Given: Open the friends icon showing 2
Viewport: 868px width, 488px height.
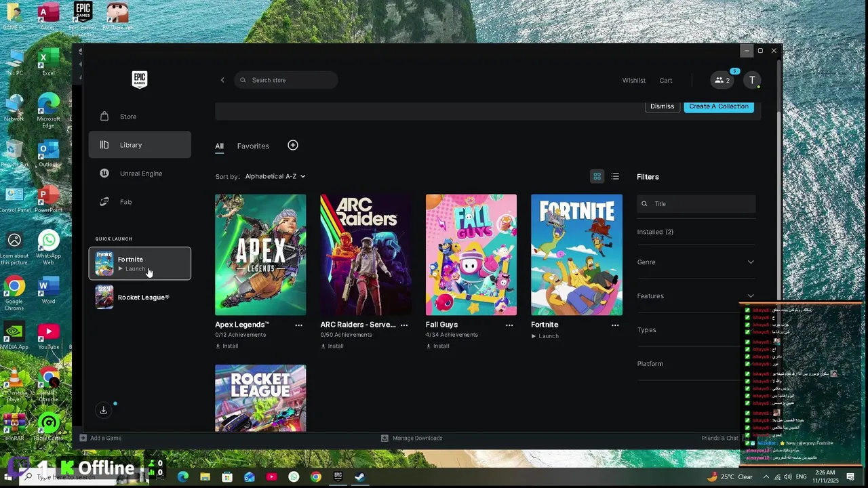Looking at the screenshot, I should pyautogui.click(x=722, y=80).
